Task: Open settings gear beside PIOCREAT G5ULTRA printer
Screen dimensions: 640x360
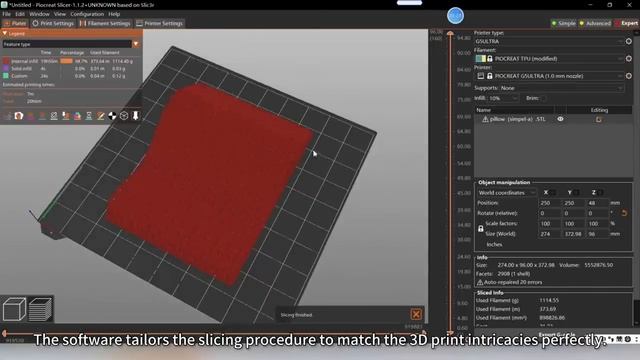Action: point(629,76)
